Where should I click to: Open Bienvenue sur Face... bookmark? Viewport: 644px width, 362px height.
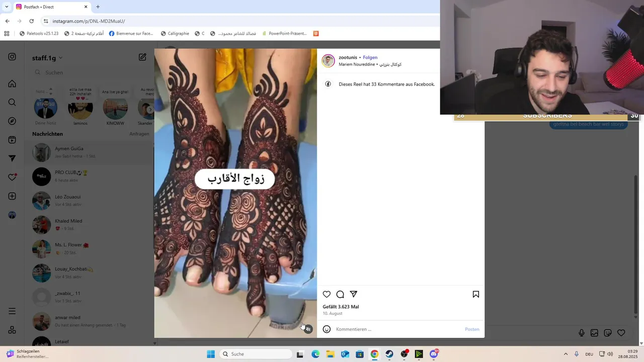pos(131,34)
